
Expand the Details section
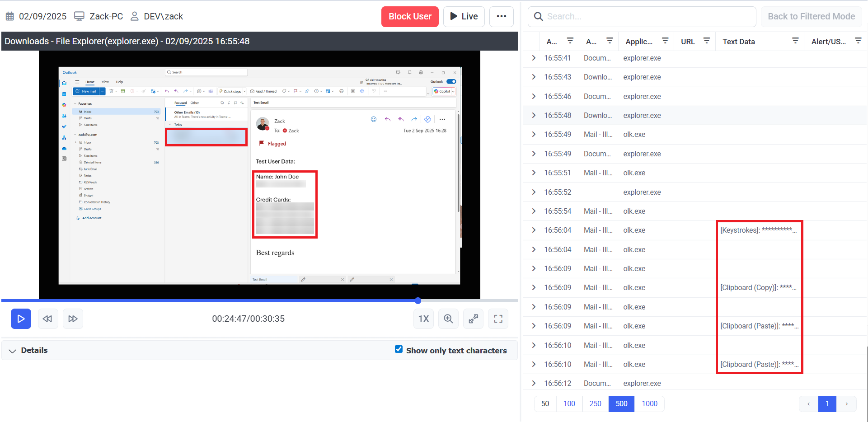tap(13, 351)
